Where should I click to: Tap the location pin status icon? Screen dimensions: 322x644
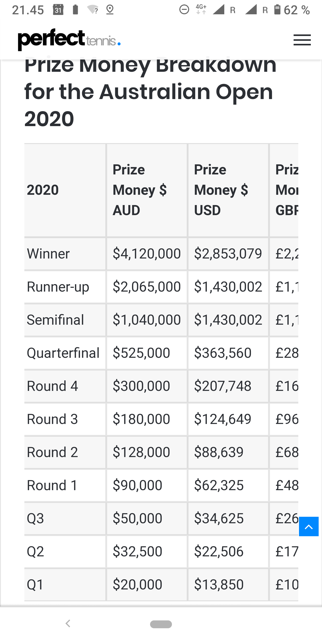[x=110, y=10]
